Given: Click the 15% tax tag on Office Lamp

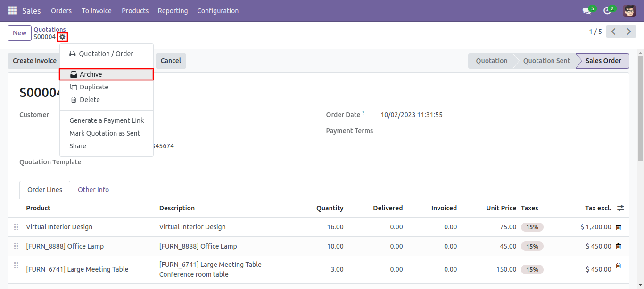Looking at the screenshot, I should click(532, 246).
